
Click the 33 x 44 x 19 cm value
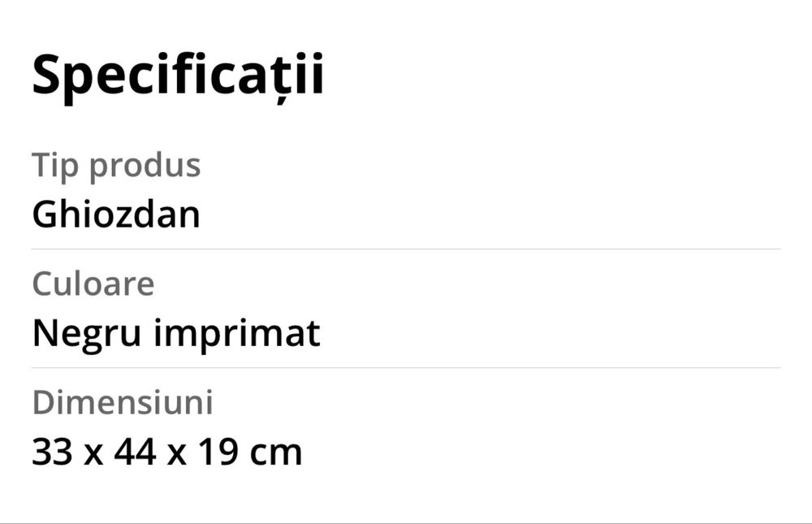click(x=167, y=452)
